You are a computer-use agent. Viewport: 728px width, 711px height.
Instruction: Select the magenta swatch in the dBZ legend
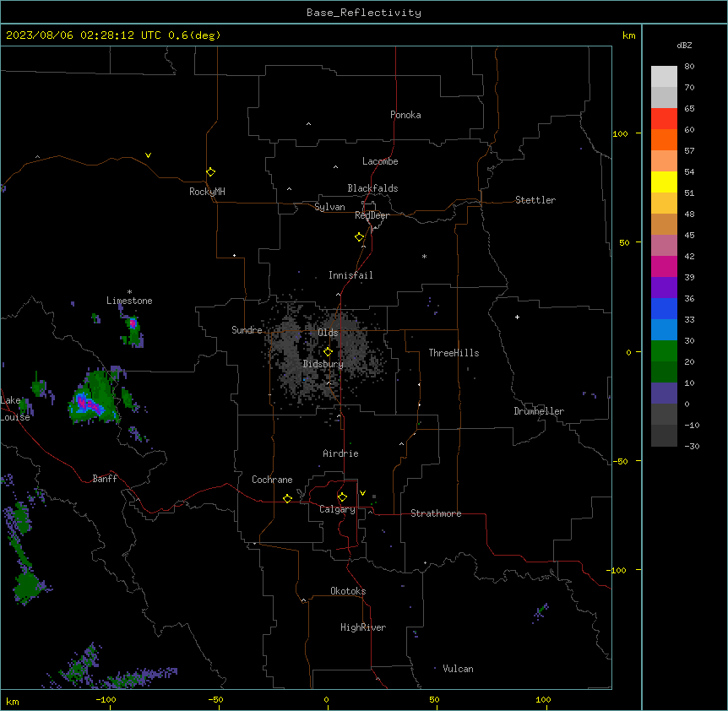664,266
